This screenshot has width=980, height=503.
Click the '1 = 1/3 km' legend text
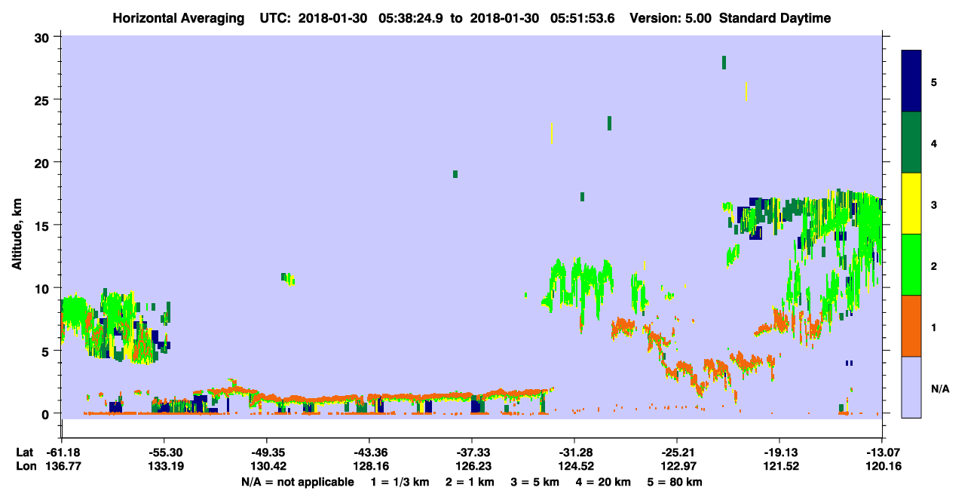pos(400,482)
